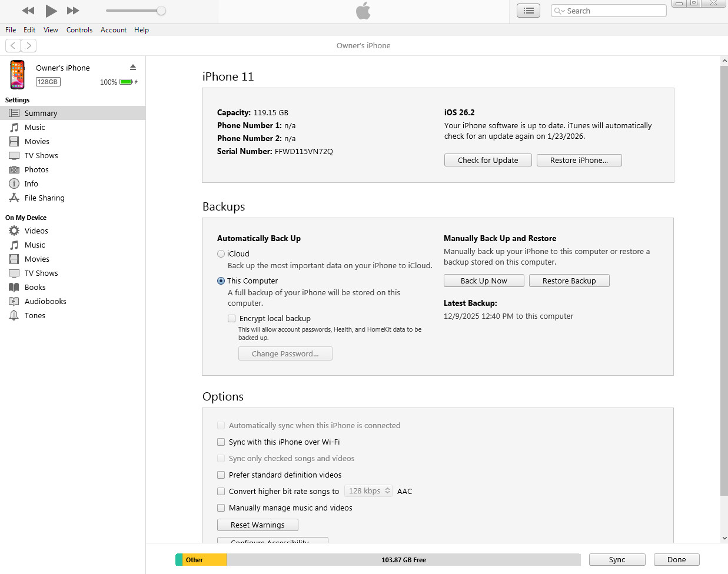Click the Back Up Now button
This screenshot has height=574, width=728.
(484, 281)
